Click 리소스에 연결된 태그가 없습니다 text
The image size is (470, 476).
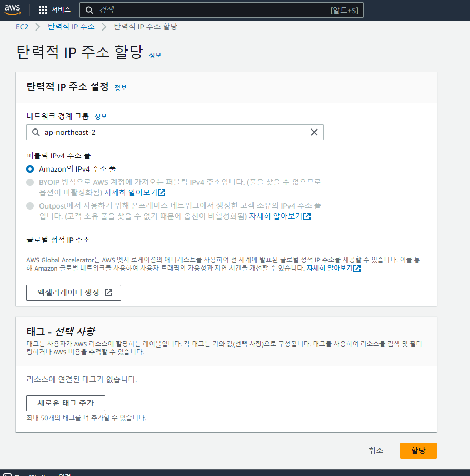tap(82, 380)
